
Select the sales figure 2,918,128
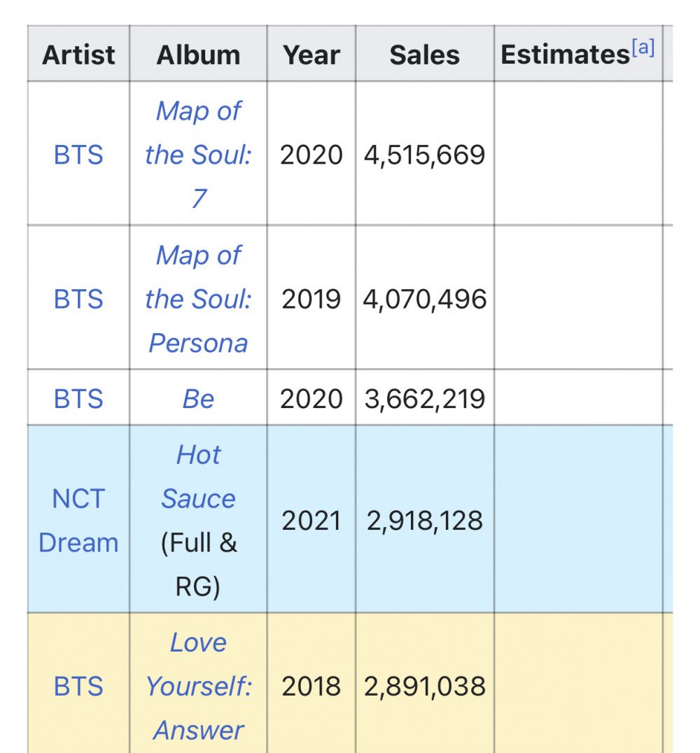425,521
